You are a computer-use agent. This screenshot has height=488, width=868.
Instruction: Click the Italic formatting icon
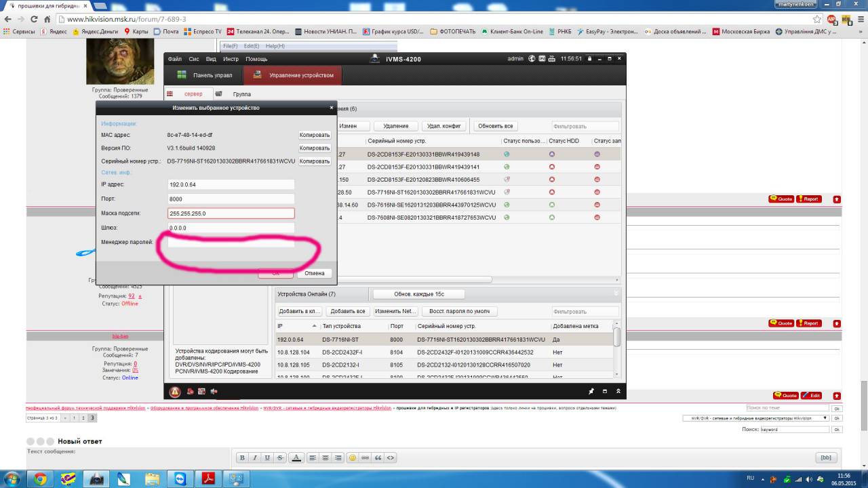pyautogui.click(x=254, y=457)
